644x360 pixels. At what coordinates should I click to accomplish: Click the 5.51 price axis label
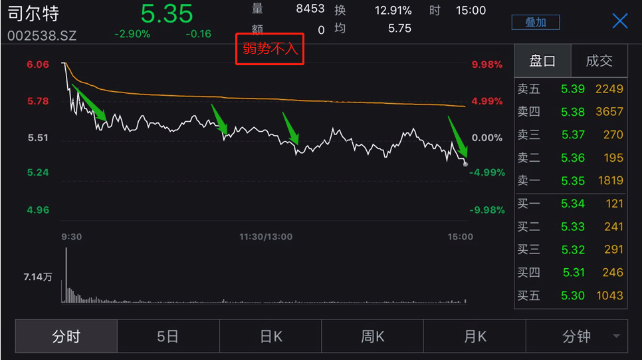pyautogui.click(x=38, y=138)
